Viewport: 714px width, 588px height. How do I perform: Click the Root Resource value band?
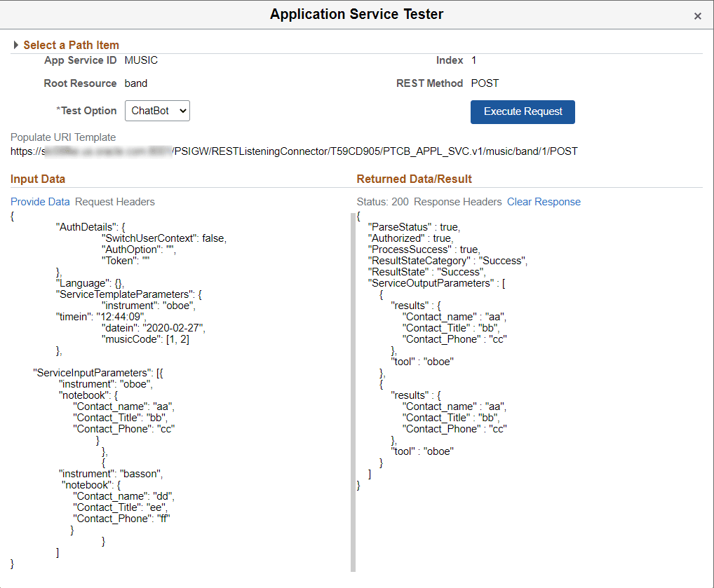pos(135,83)
